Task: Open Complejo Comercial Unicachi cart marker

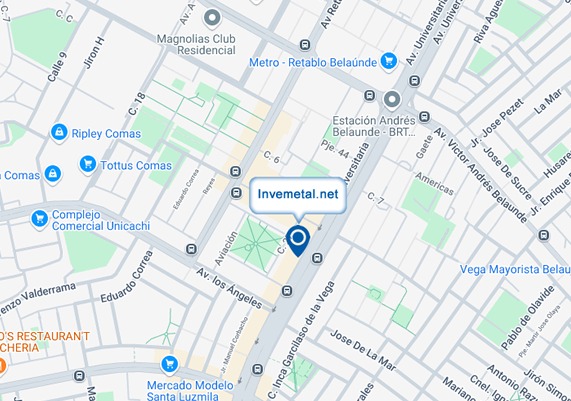Action: 39,220
